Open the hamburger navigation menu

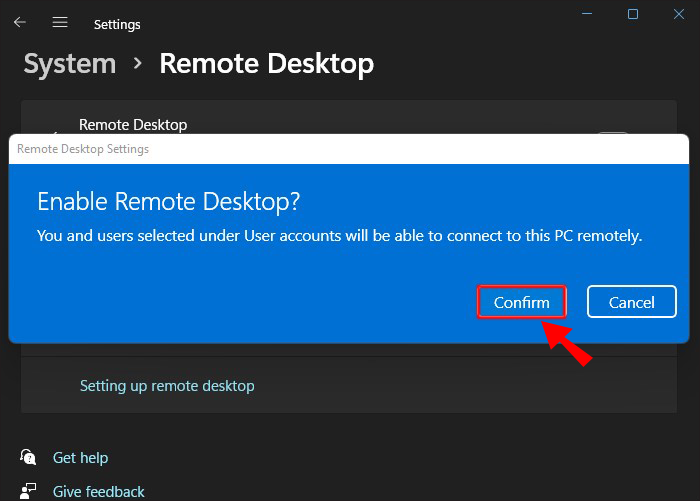[60, 22]
